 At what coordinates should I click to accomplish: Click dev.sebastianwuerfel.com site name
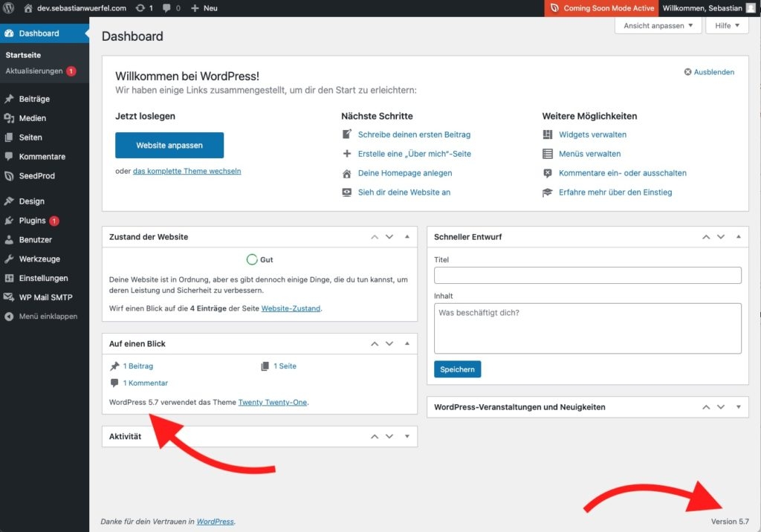[x=82, y=8]
